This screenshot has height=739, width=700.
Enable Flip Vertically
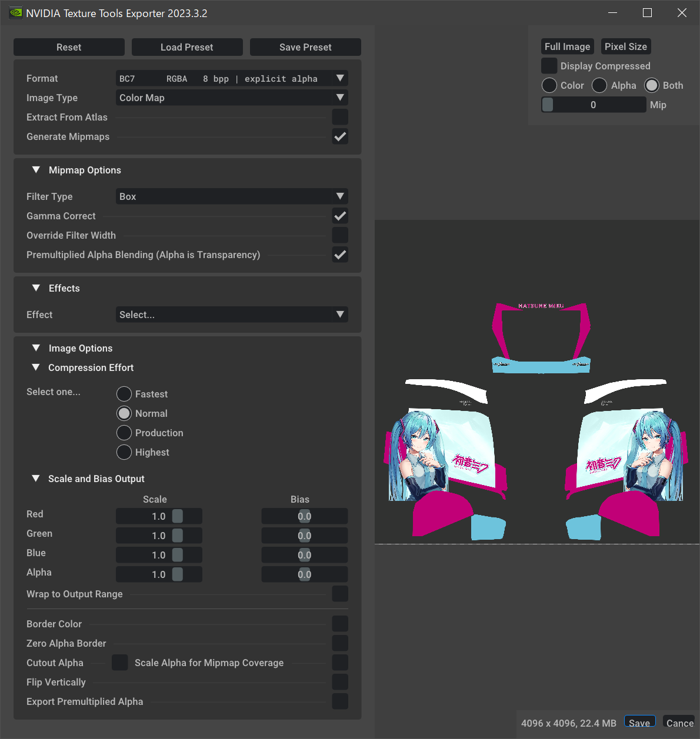pos(340,682)
